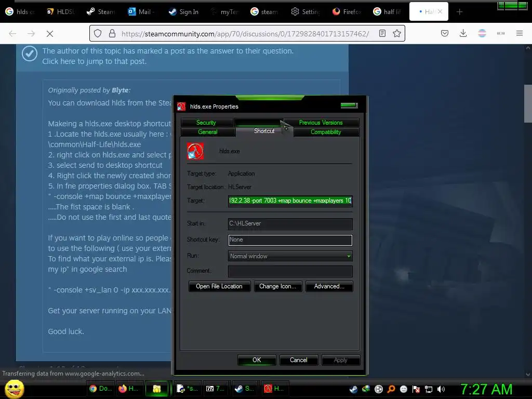Viewport: 532px width, 399px height.
Task: Show site security padlock info
Action: click(112, 33)
